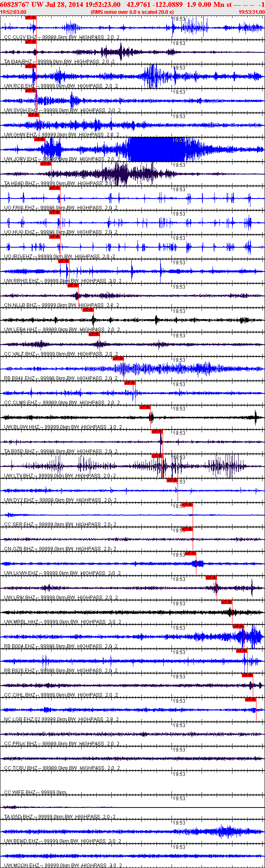Click the pick marker on PB.B004 trace
This screenshot has height=868, width=265.
click(239, 626)
